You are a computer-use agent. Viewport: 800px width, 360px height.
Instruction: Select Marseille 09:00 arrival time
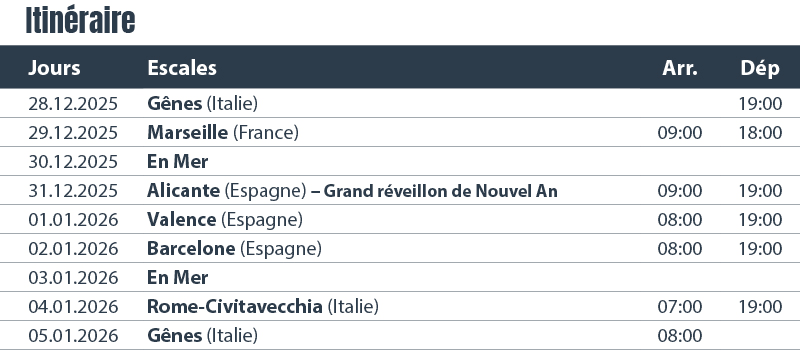tap(680, 133)
